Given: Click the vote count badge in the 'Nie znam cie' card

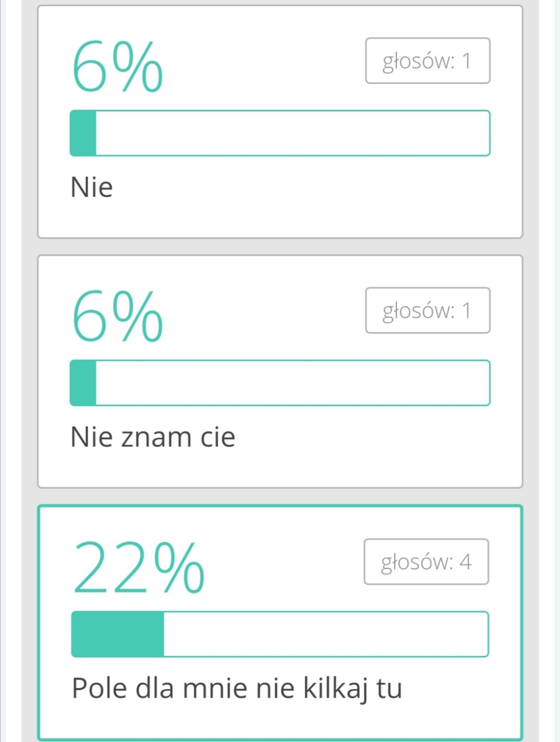Looking at the screenshot, I should 427,311.
